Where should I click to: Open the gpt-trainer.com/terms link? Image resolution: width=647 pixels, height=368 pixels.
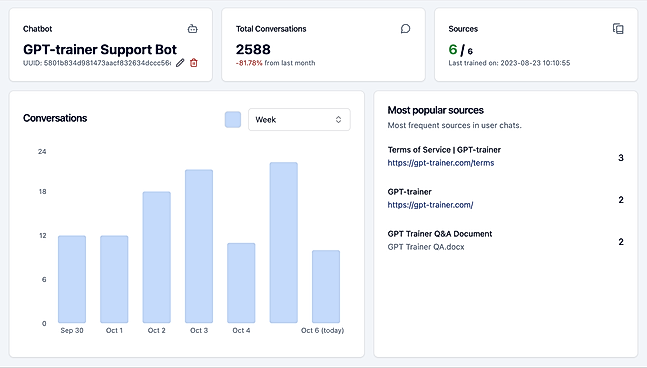pos(441,163)
